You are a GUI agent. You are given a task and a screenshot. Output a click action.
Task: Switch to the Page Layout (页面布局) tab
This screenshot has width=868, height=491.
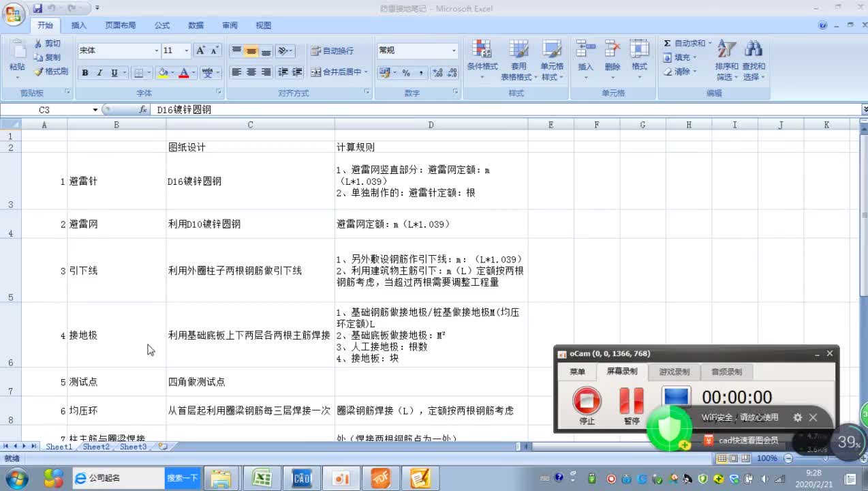coord(120,25)
